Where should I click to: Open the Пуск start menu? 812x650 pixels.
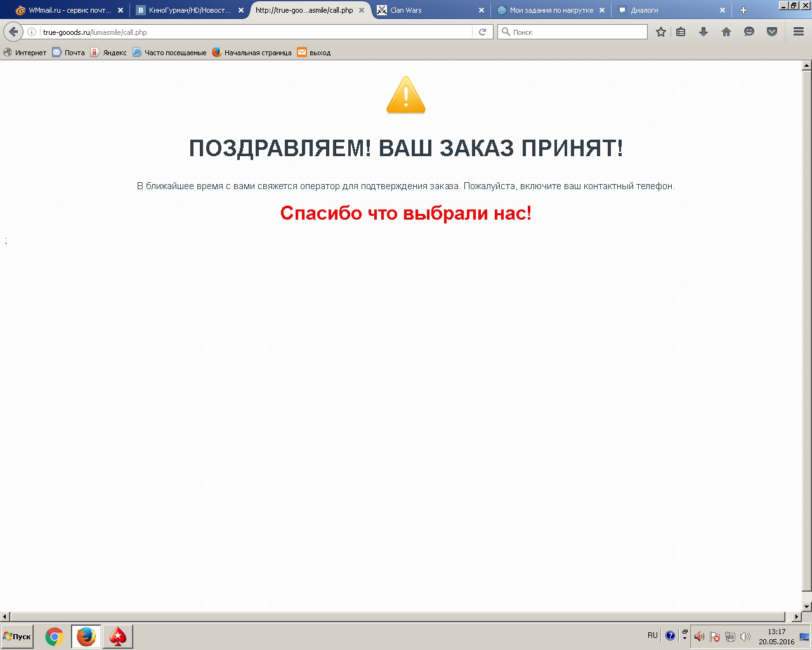tap(17, 636)
